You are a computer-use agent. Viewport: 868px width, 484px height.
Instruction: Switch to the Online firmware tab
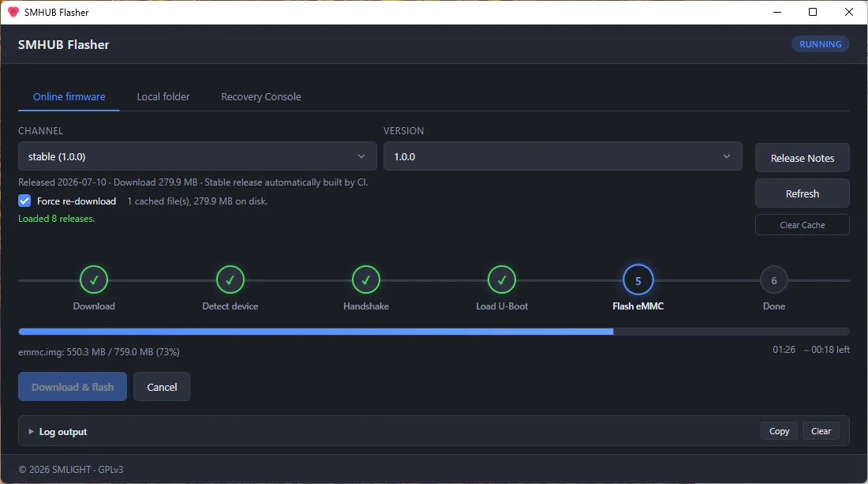pyautogui.click(x=69, y=96)
